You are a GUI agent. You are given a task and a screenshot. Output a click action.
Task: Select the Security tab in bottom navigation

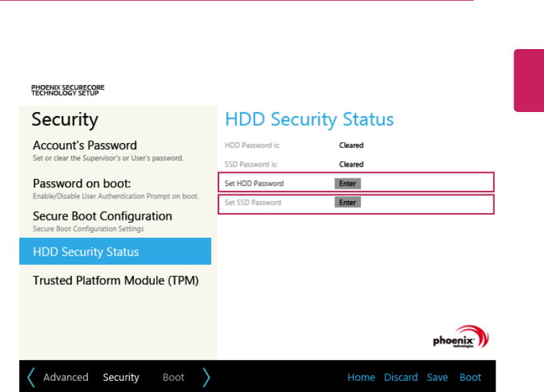tap(121, 377)
